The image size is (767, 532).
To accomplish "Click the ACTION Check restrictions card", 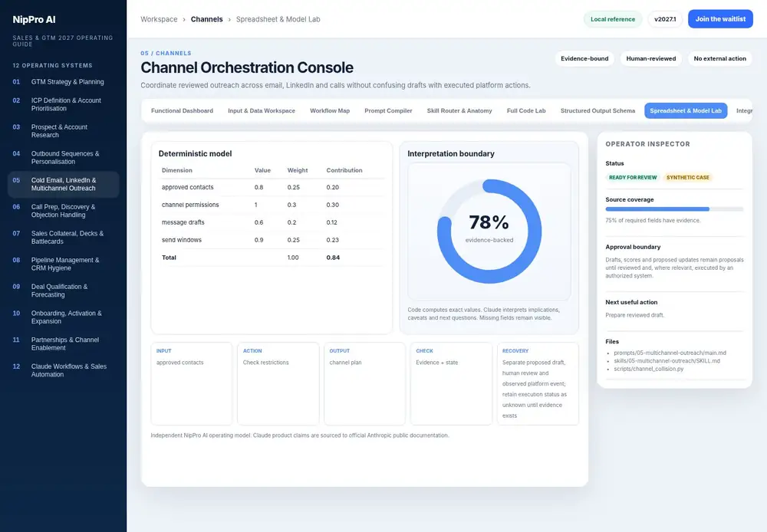I will [278, 383].
